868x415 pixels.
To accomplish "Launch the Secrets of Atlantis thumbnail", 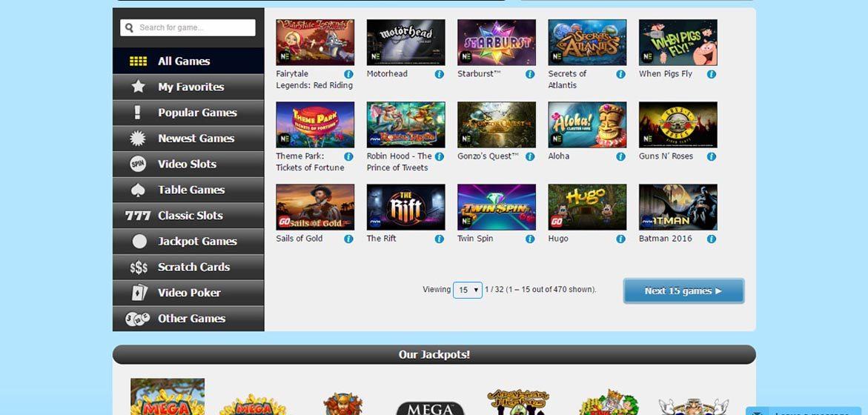I will click(587, 42).
